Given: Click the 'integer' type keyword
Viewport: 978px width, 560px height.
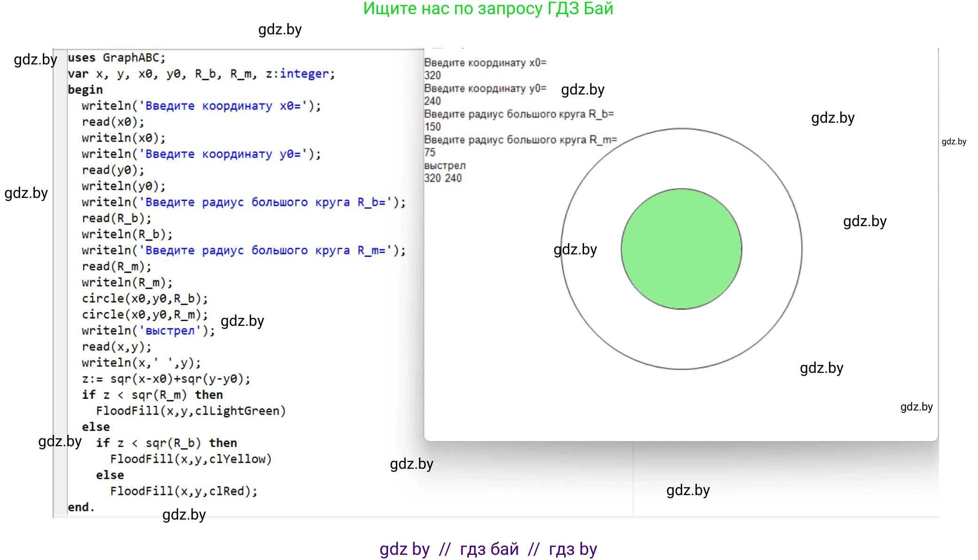Looking at the screenshot, I should (x=304, y=74).
